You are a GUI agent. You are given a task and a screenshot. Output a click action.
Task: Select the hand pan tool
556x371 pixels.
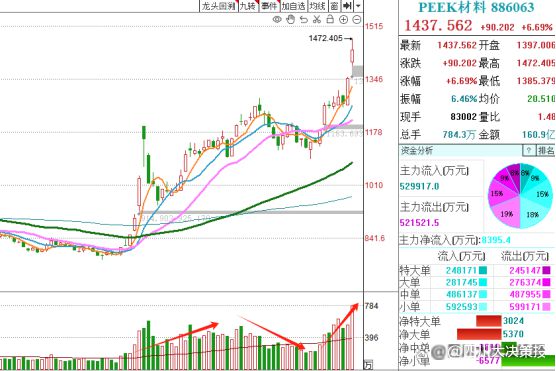[x=290, y=19]
